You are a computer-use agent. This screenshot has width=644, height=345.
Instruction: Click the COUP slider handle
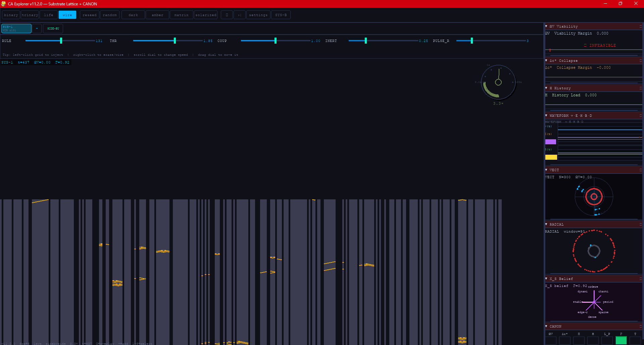[276, 41]
